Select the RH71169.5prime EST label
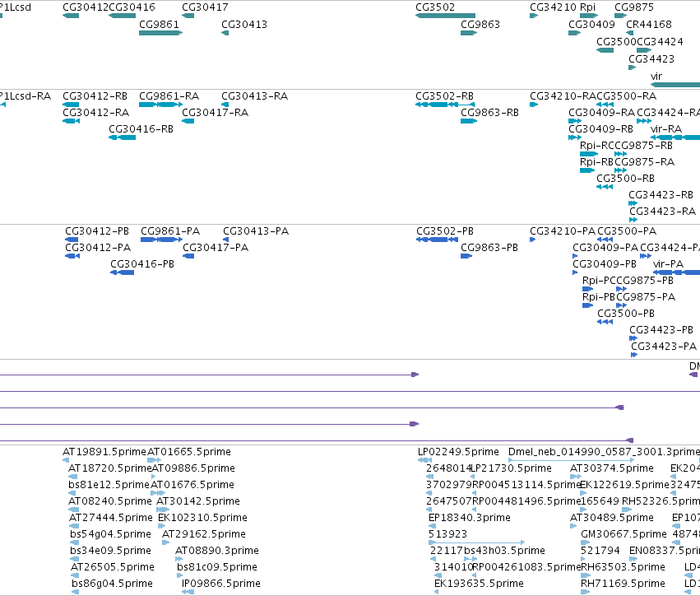 (x=623, y=584)
